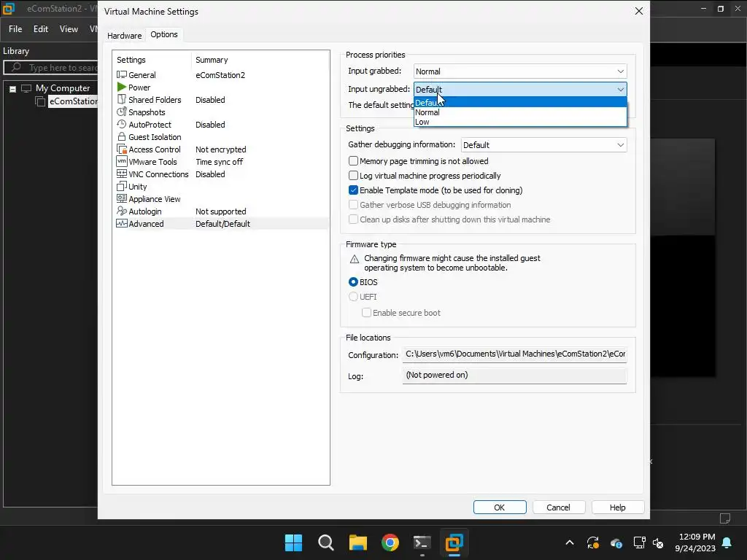The image size is (747, 560).
Task: Click the Library search magnifier icon
Action: coord(16,67)
